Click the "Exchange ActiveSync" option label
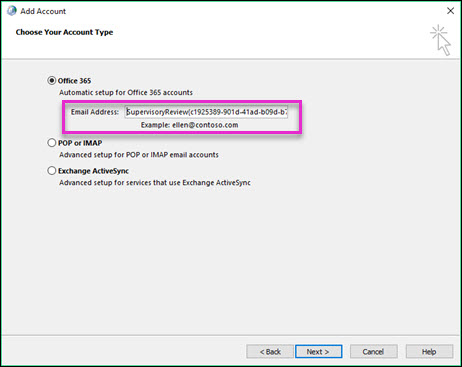The width and height of the screenshot is (462, 367). [93, 171]
